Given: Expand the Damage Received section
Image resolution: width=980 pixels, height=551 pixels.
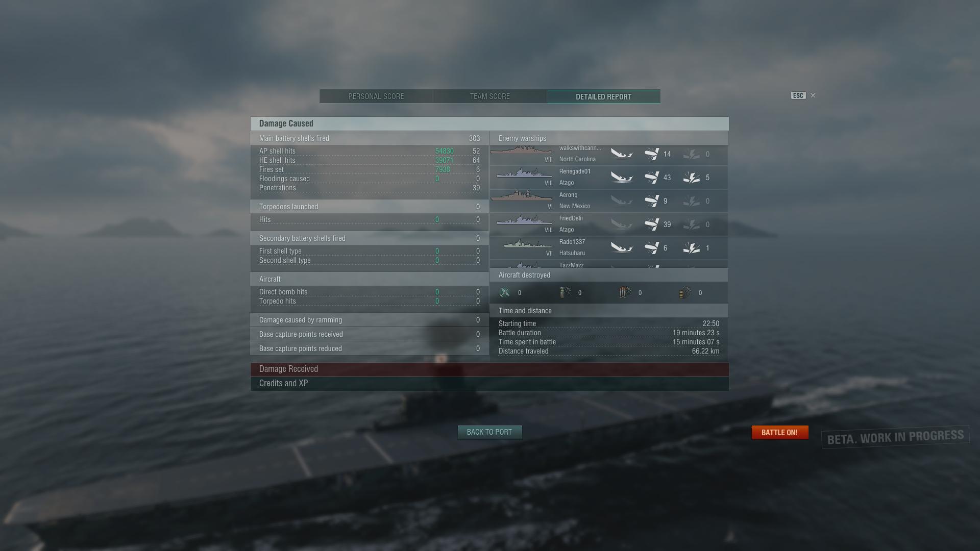Looking at the screenshot, I should 489,369.
